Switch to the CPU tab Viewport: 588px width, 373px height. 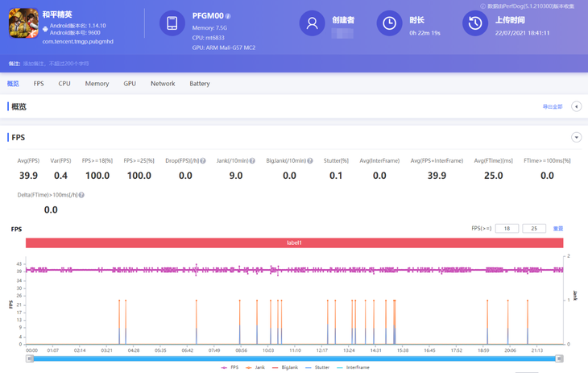pos(64,84)
